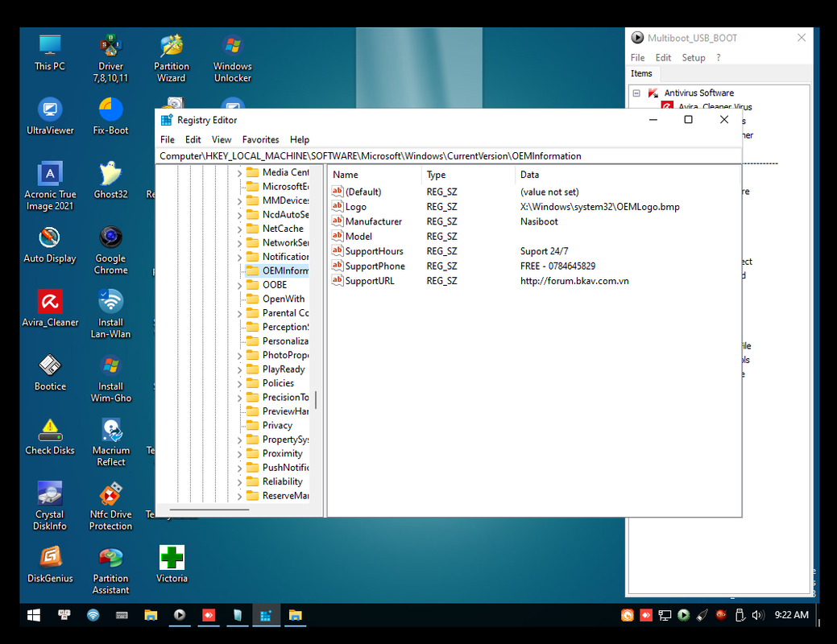Open on-screen keyboard taskbar icon
837x644 pixels.
122,615
